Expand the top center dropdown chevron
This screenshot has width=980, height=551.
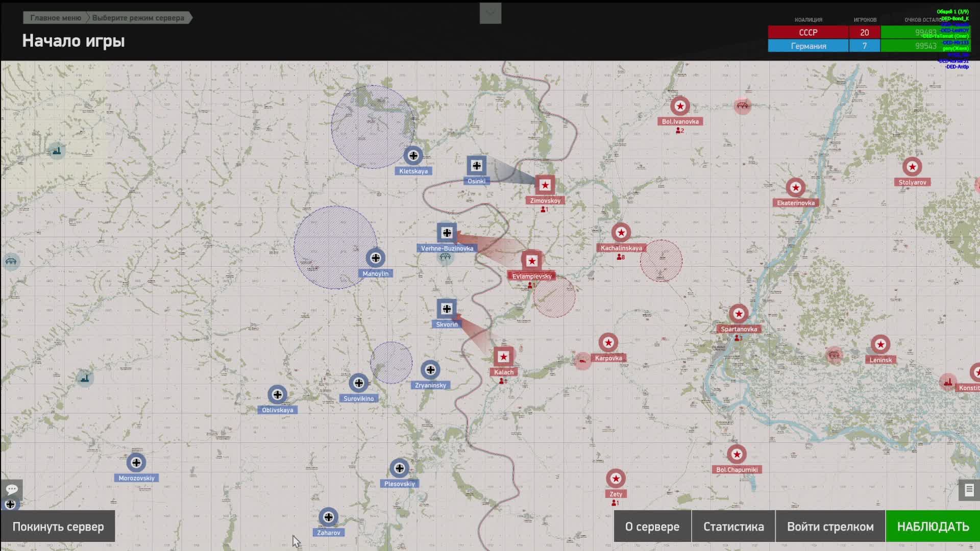[490, 13]
